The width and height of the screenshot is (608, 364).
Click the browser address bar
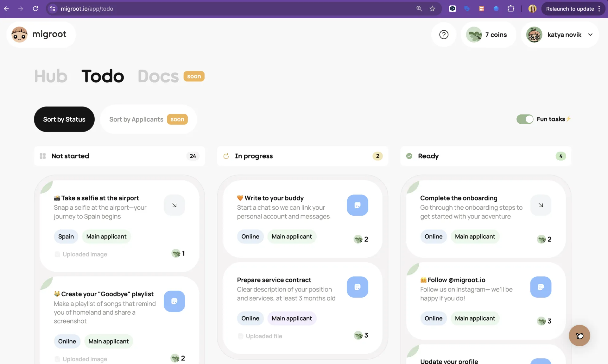click(x=222, y=9)
